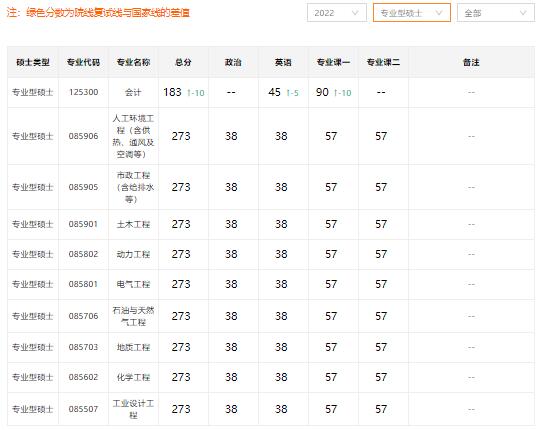
Task: Select the 土木工程 major row
Action: click(271, 224)
